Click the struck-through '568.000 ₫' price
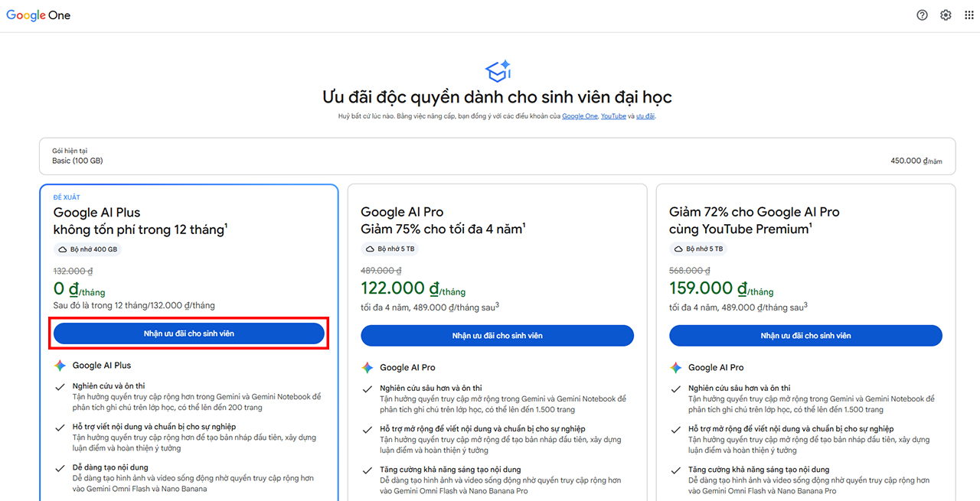980x501 pixels. (689, 271)
